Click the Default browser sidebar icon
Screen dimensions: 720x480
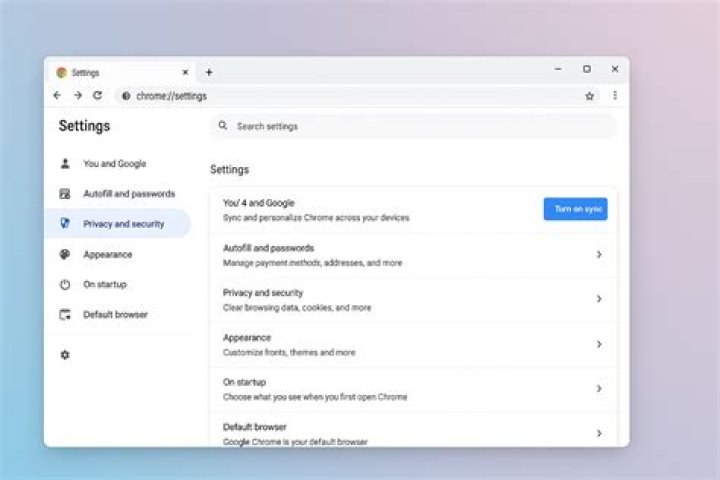click(65, 315)
